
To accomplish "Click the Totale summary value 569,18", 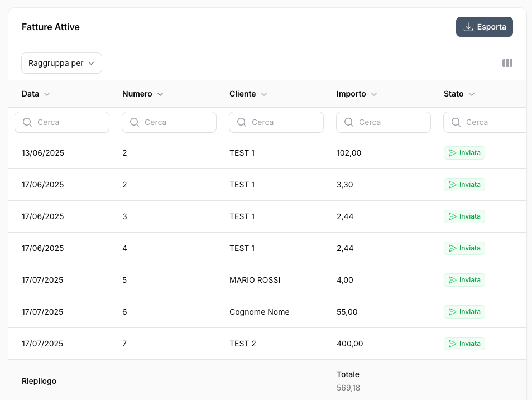I will tap(348, 388).
